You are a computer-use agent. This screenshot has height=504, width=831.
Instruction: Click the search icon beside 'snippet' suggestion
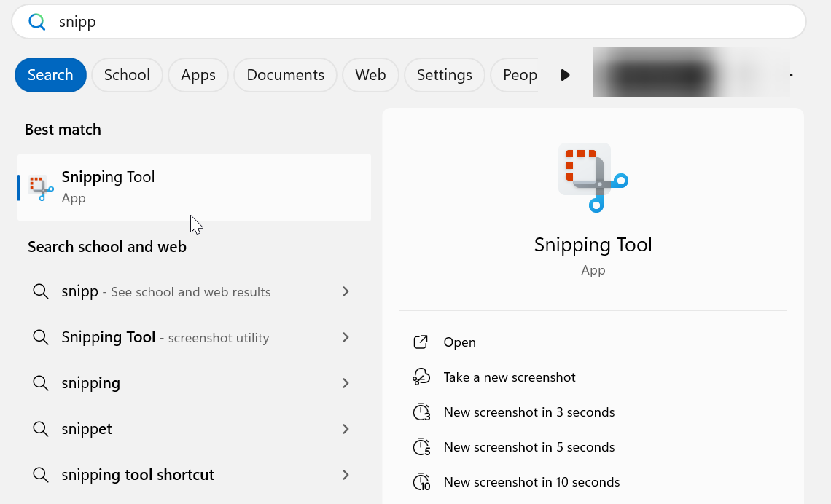pos(41,429)
